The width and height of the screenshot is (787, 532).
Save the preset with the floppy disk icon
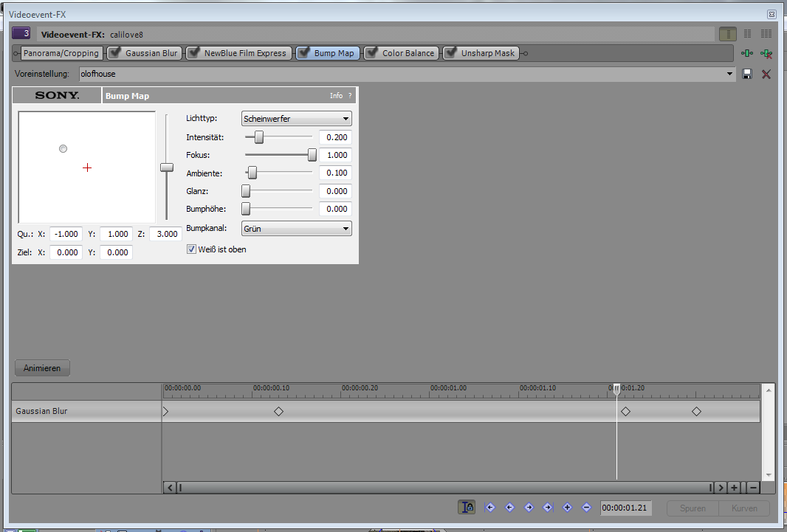tap(747, 74)
